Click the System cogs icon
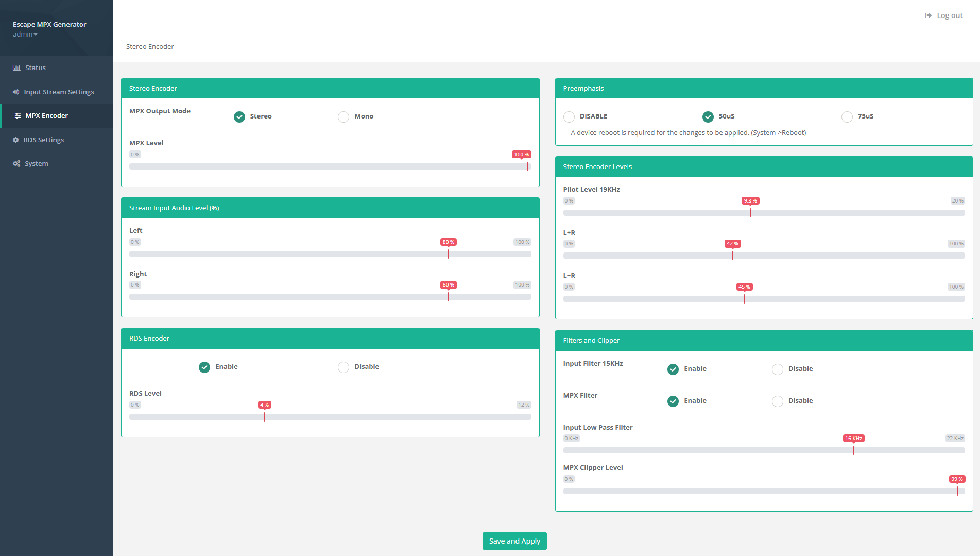The width and height of the screenshot is (980, 556). click(x=16, y=164)
